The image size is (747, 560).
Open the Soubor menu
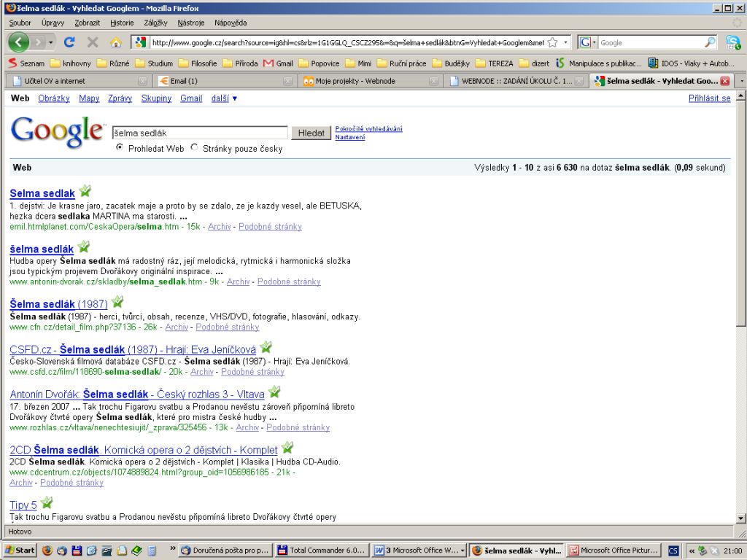click(20, 23)
